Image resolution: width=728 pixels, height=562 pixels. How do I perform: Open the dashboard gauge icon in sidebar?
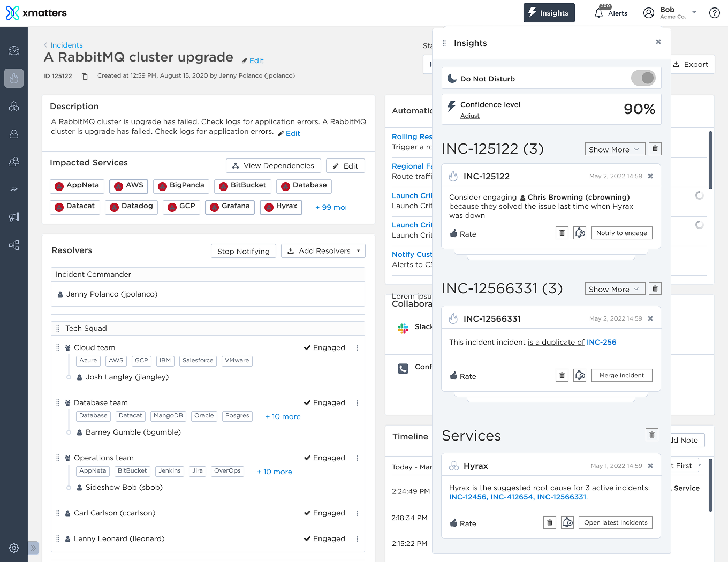(14, 51)
